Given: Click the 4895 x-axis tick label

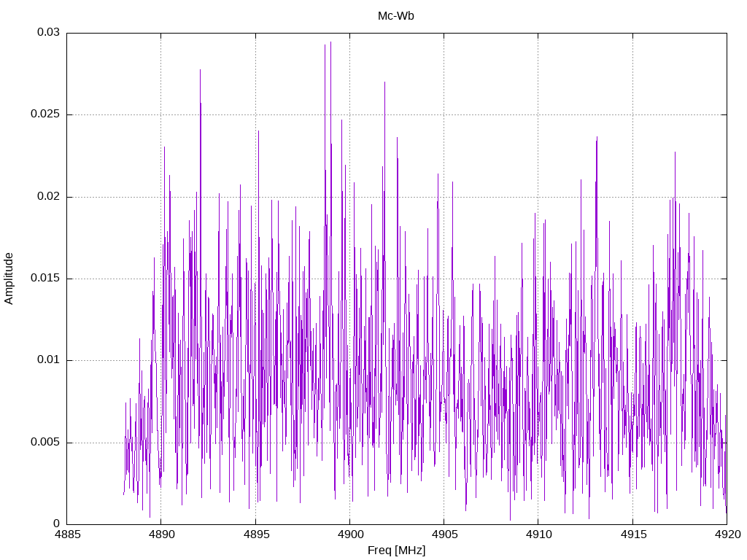Looking at the screenshot, I should [x=256, y=534].
